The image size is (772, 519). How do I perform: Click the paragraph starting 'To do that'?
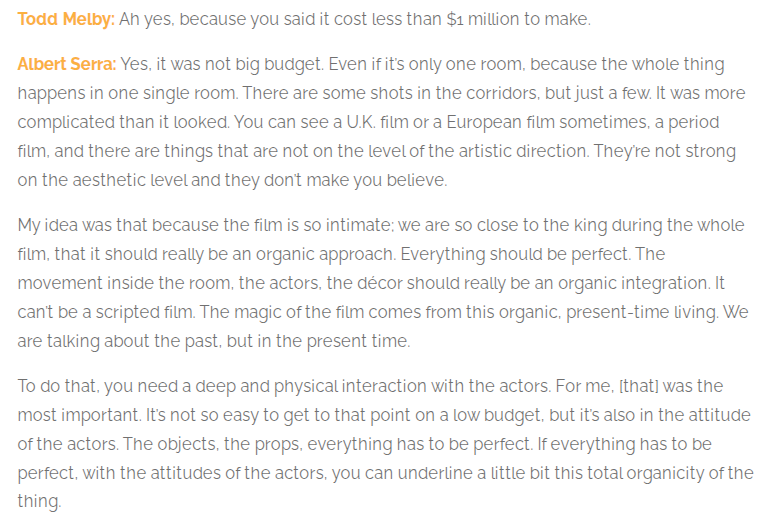(x=386, y=444)
